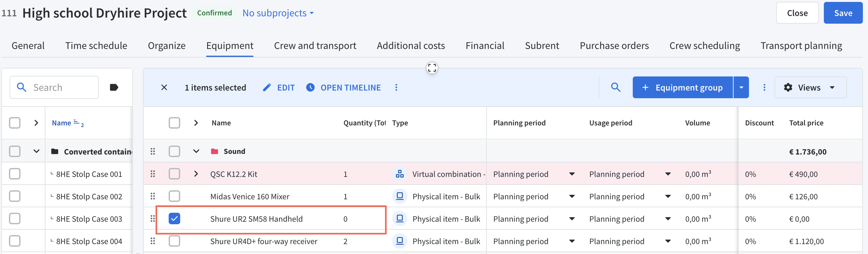Screen dimensions: 868x254
Task: Click the Save button
Action: click(x=843, y=13)
